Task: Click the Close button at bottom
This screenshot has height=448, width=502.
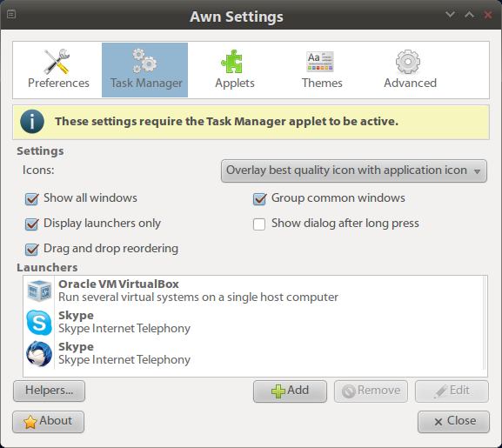Action: (453, 421)
